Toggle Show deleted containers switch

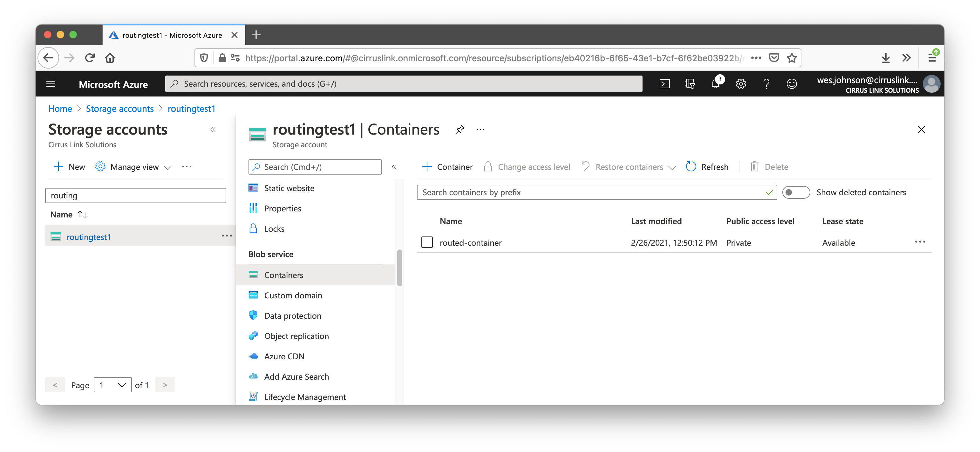795,192
